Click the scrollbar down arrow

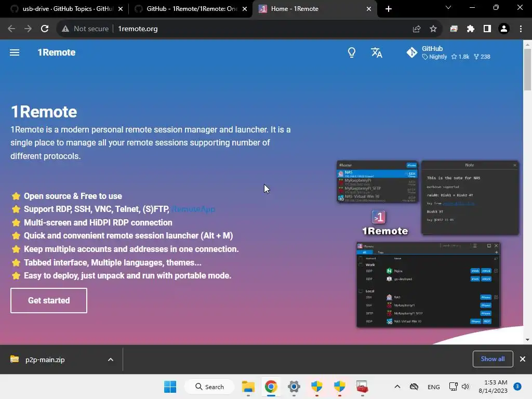(527, 340)
